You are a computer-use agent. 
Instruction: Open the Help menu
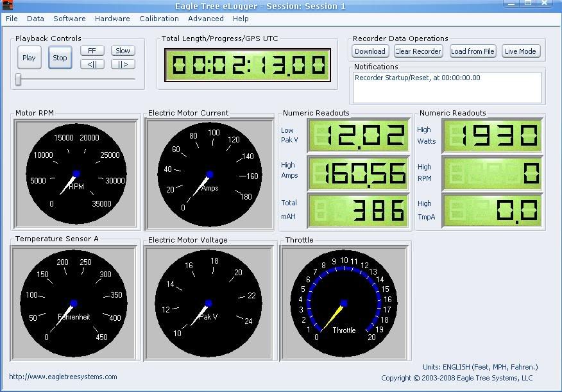point(241,19)
